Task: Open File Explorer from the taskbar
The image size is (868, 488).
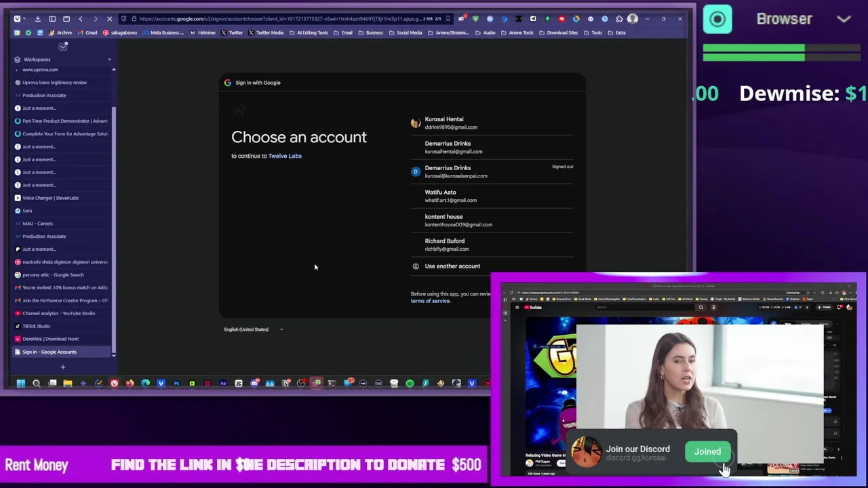Action: coord(68,384)
